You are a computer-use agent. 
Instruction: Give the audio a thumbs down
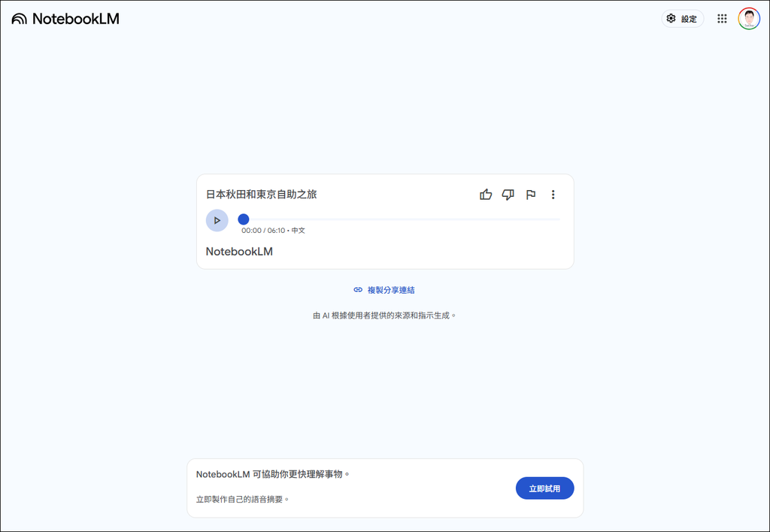[x=508, y=195]
